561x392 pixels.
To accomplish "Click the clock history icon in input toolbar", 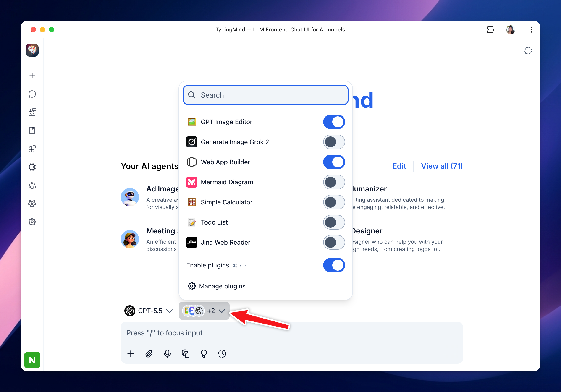I will click(222, 354).
